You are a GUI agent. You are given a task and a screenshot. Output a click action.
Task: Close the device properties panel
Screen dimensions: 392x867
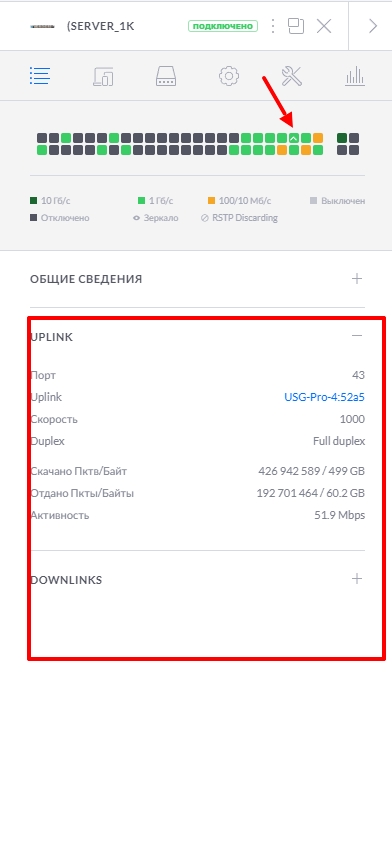coord(324,26)
